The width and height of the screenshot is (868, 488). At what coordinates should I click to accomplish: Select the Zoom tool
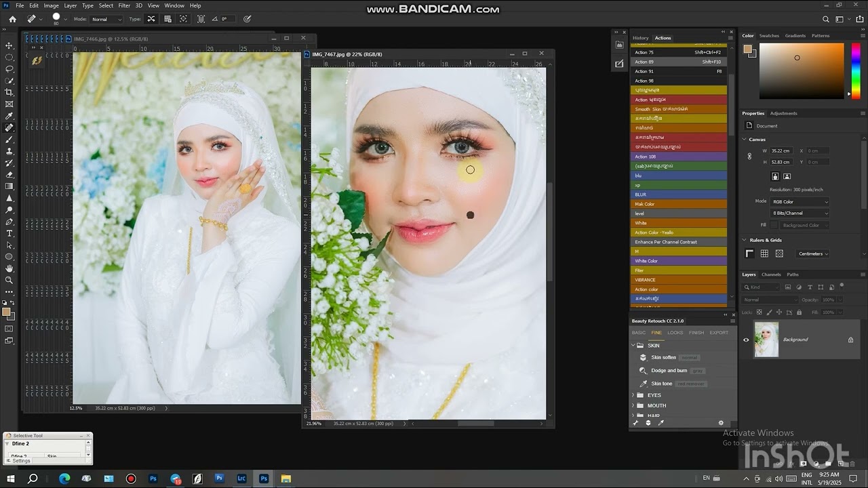[9, 280]
